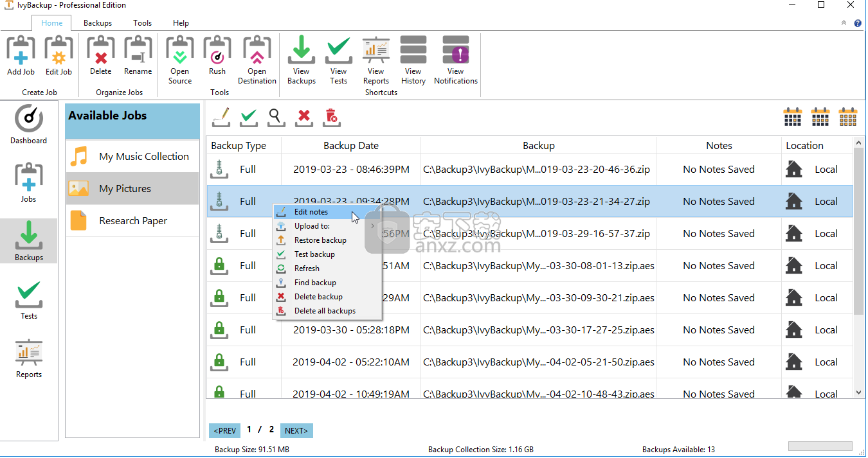Switch to the Help ribbon tab
This screenshot has width=868, height=458.
[181, 23]
